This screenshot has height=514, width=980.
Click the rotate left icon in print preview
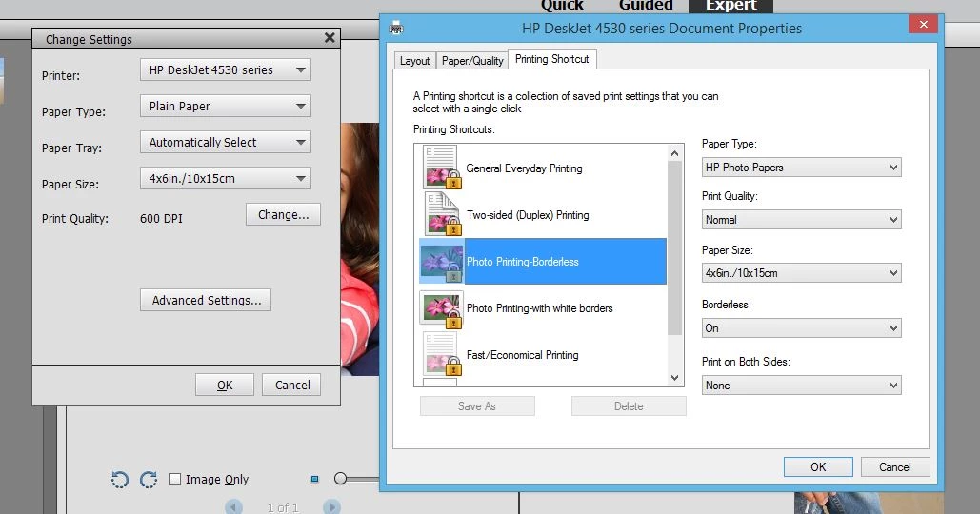[119, 479]
